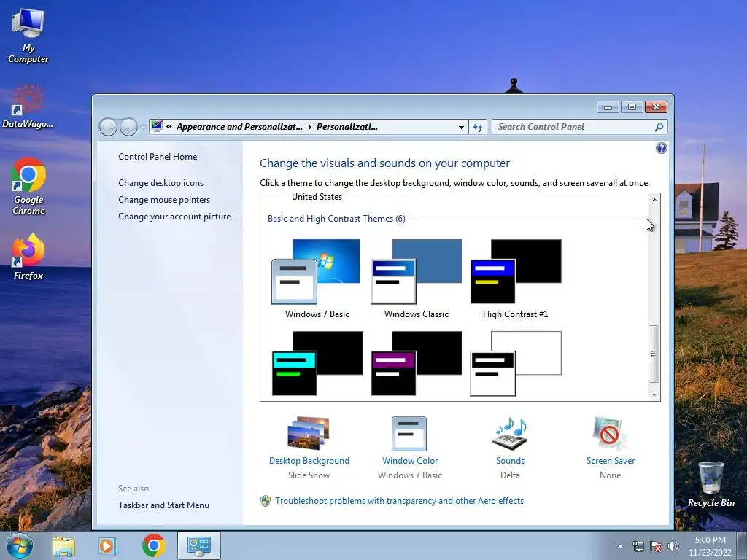Open Control Panel Home link

(158, 157)
